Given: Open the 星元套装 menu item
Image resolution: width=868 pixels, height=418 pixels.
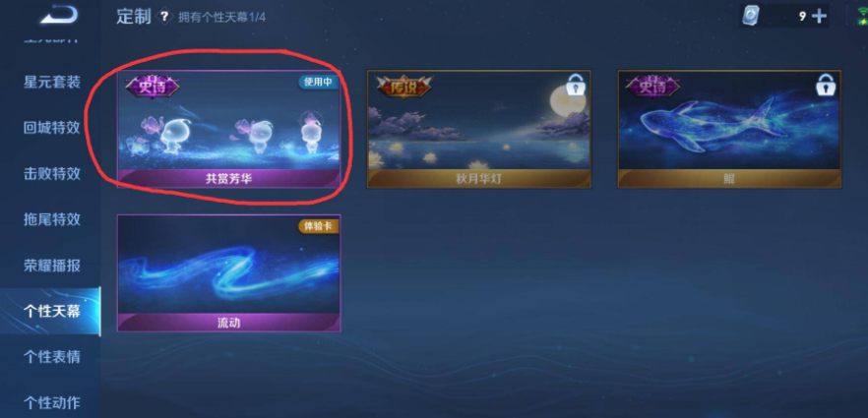Looking at the screenshot, I should point(52,82).
